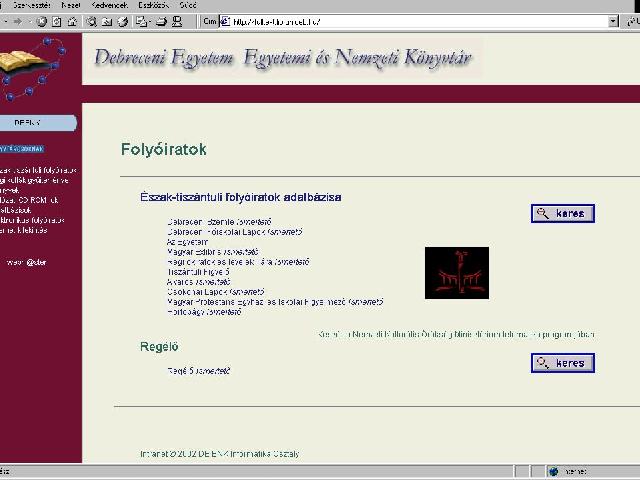Click the dark red emblem thumbnail
Image resolution: width=640 pixels, height=480 pixels.
[457, 273]
